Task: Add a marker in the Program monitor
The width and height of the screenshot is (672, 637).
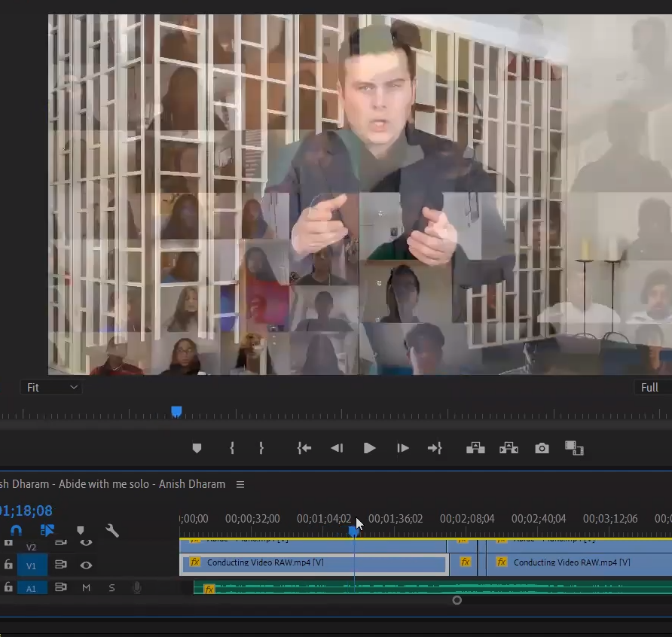Action: pos(197,449)
